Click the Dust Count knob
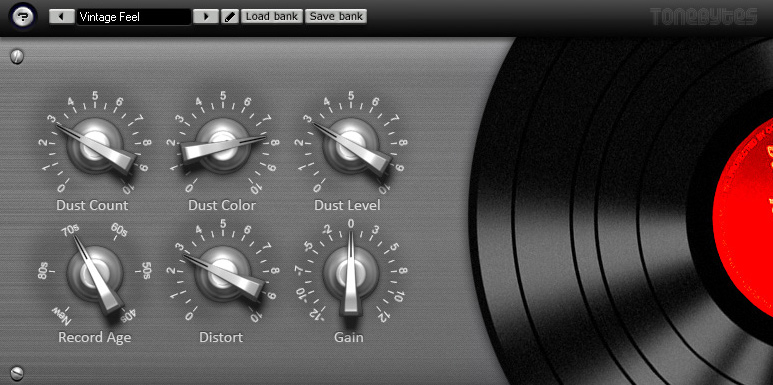This screenshot has width=773, height=385. 95,145
